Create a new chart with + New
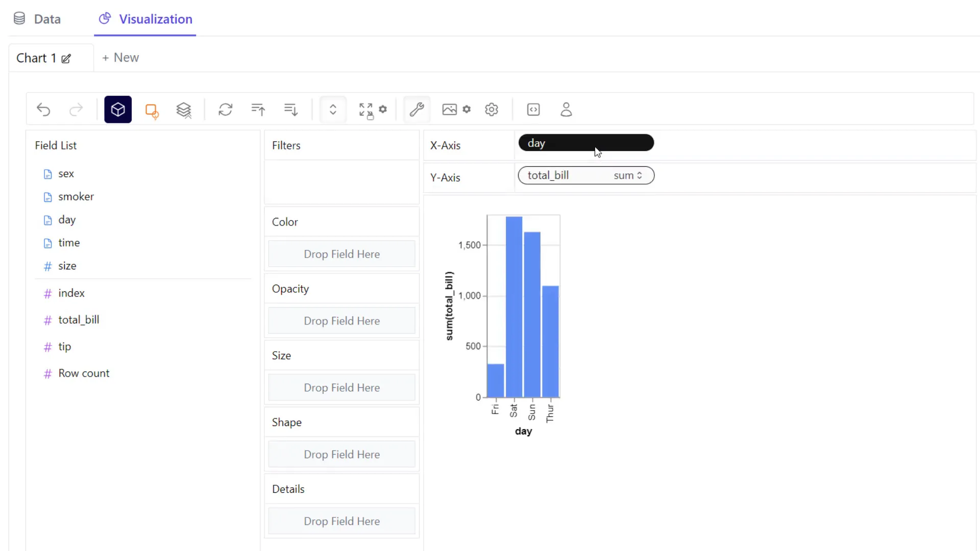The image size is (980, 551). (x=120, y=57)
